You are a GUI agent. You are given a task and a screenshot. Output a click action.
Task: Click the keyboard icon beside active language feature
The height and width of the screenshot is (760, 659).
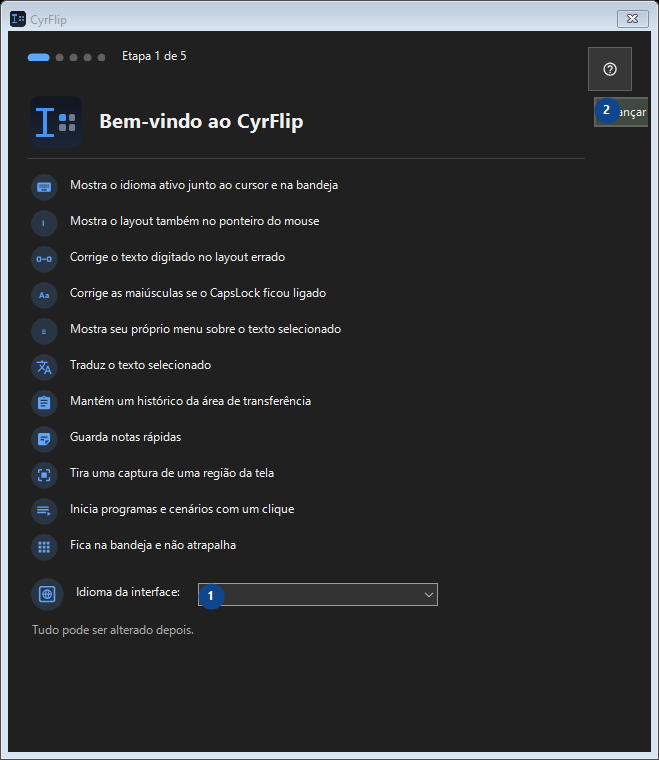[x=44, y=187]
